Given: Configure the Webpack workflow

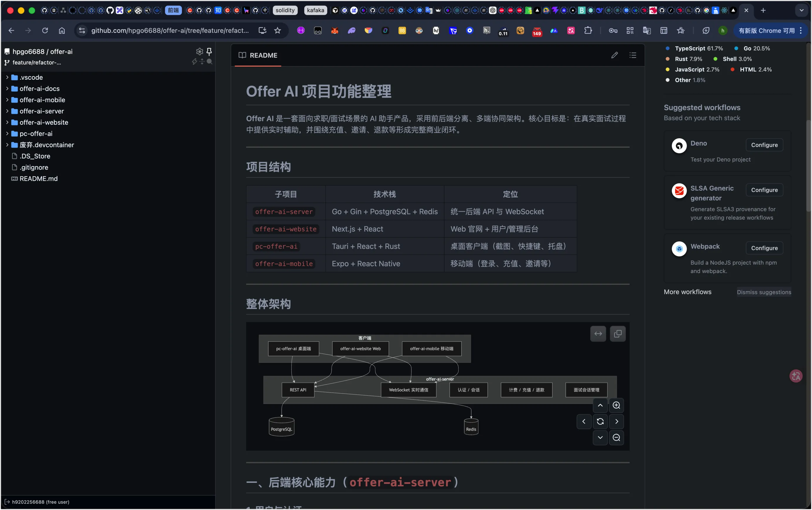Looking at the screenshot, I should (x=764, y=248).
